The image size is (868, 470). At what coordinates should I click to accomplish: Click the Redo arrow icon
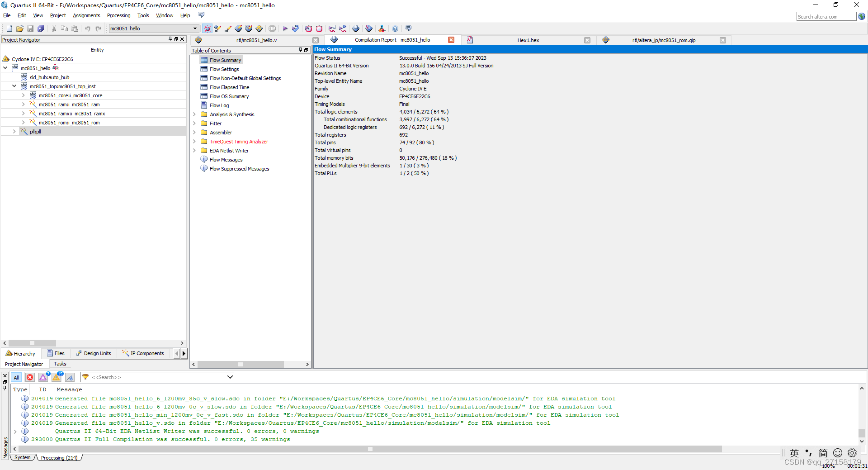(x=98, y=28)
